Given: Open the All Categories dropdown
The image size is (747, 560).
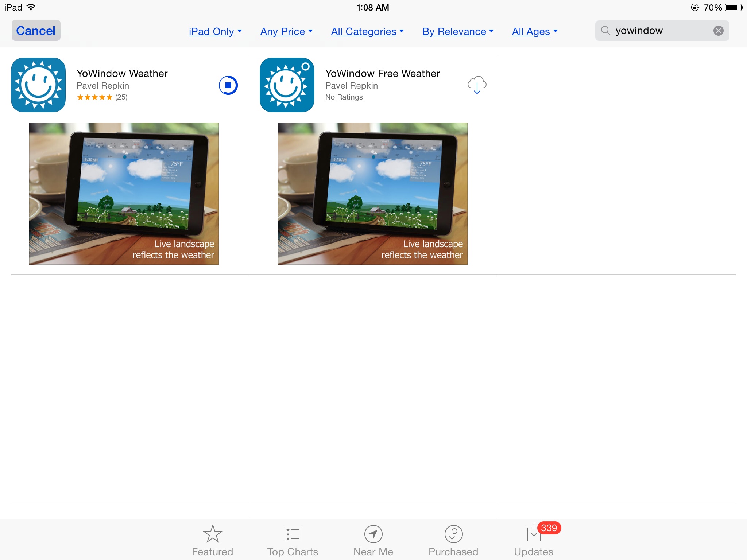Looking at the screenshot, I should (367, 32).
